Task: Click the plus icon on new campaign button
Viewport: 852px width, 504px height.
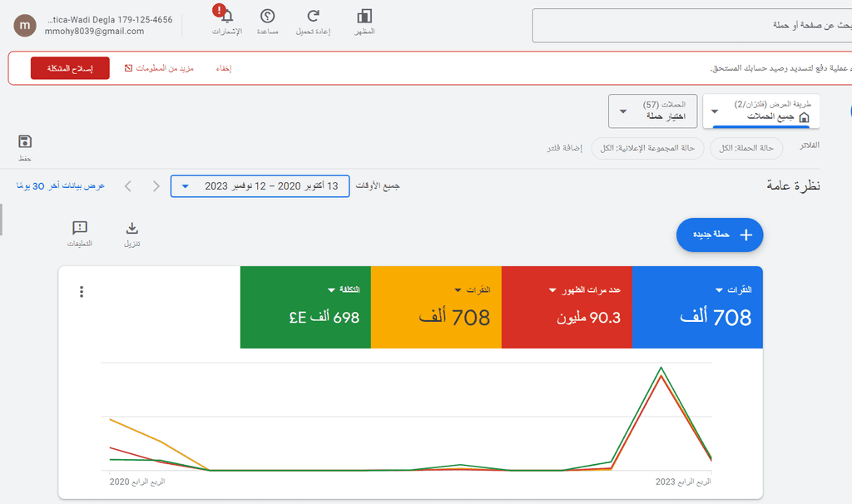Action: (x=746, y=235)
